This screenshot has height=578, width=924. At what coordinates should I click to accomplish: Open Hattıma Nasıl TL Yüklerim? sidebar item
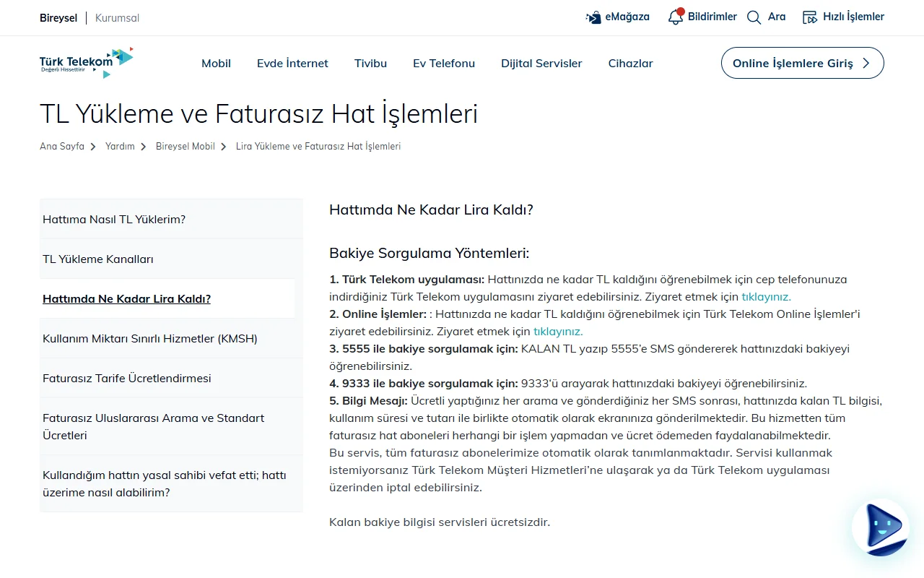171,219
